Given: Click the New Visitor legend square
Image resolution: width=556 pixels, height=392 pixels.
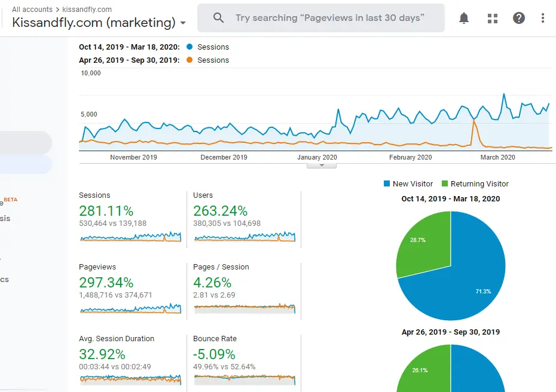Looking at the screenshot, I should pyautogui.click(x=387, y=183).
